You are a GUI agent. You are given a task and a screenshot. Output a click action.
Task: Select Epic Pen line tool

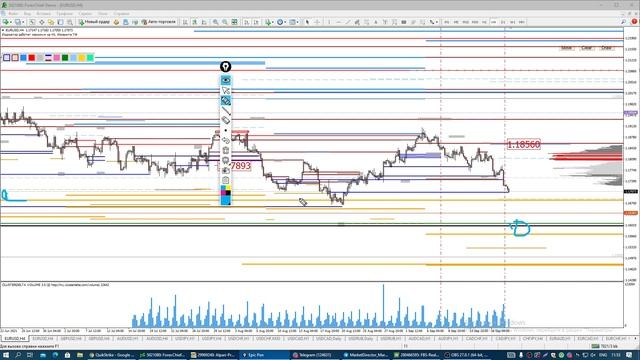click(226, 110)
